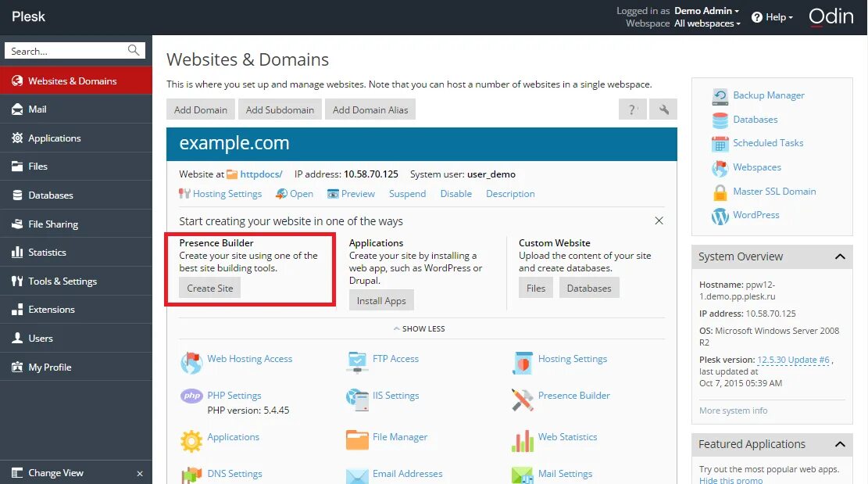Open Web Statistics chart icon
Viewport: 868px width, 484px height.
pyautogui.click(x=523, y=441)
